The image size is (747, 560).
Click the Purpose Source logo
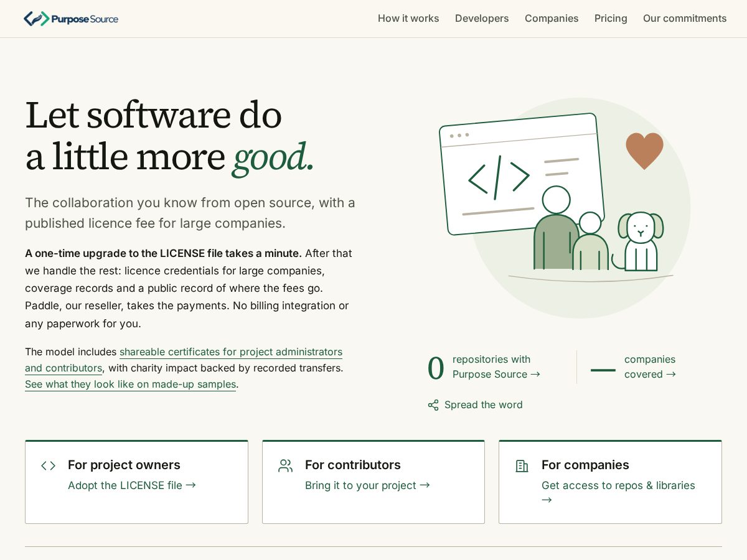pyautogui.click(x=71, y=19)
